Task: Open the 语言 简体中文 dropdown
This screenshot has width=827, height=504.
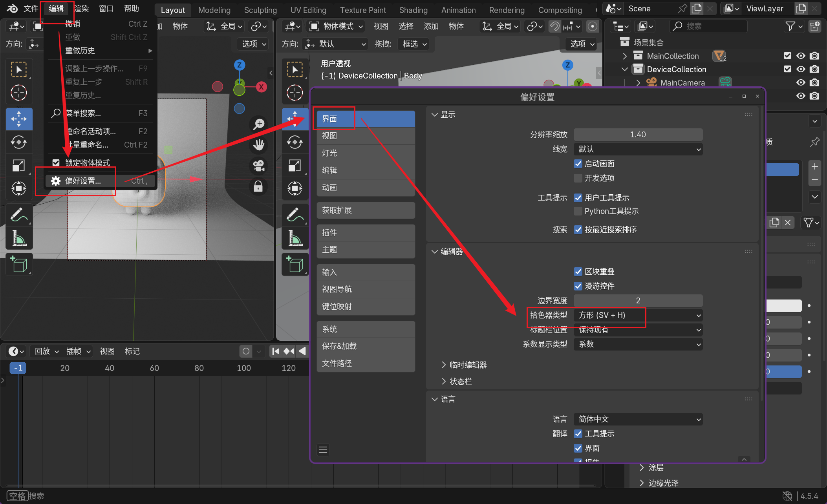Action: [638, 419]
